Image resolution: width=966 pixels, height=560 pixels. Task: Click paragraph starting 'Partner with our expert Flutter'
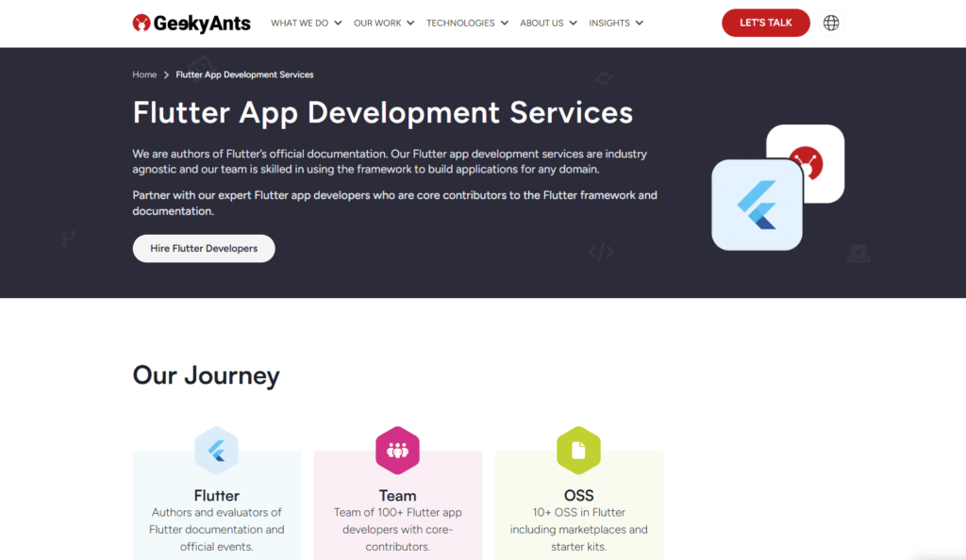pyautogui.click(x=395, y=203)
